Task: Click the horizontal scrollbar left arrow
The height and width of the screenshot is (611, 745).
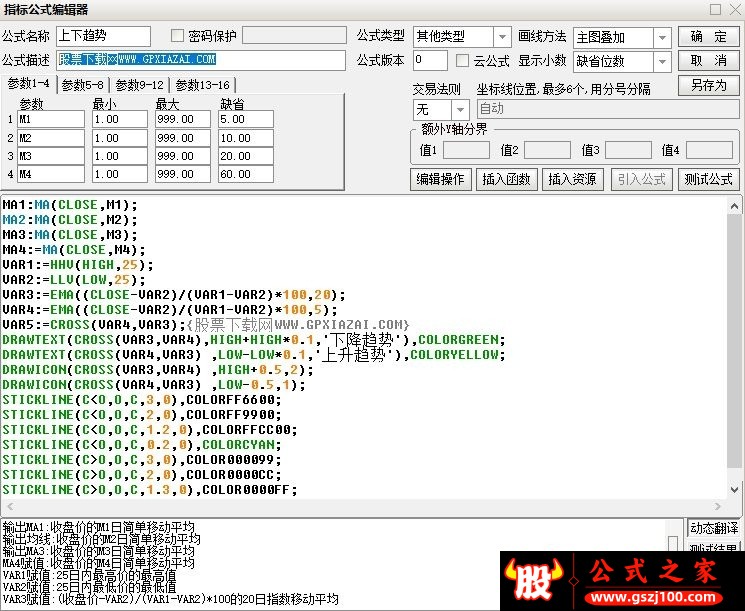Action: pyautogui.click(x=10, y=506)
